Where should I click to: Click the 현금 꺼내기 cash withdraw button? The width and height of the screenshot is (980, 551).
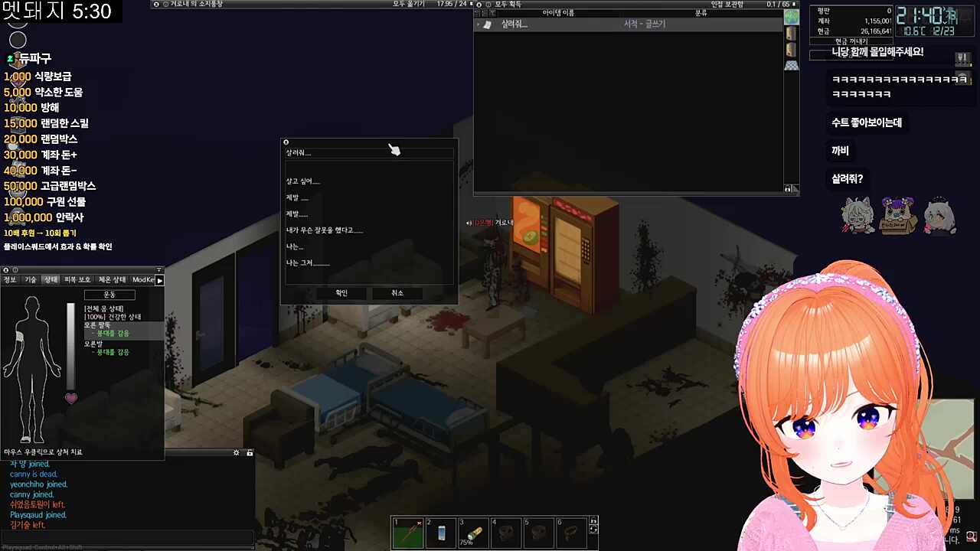coord(851,41)
